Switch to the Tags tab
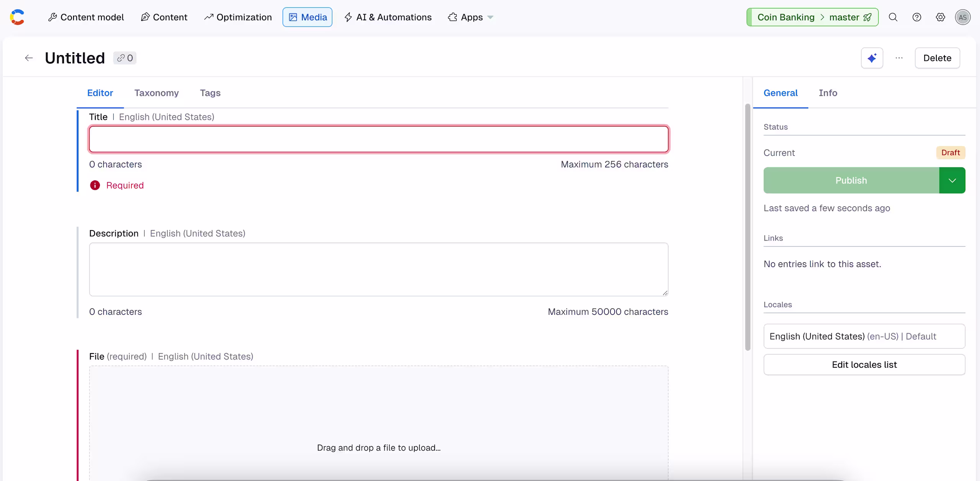The height and width of the screenshot is (481, 980). pos(210,93)
